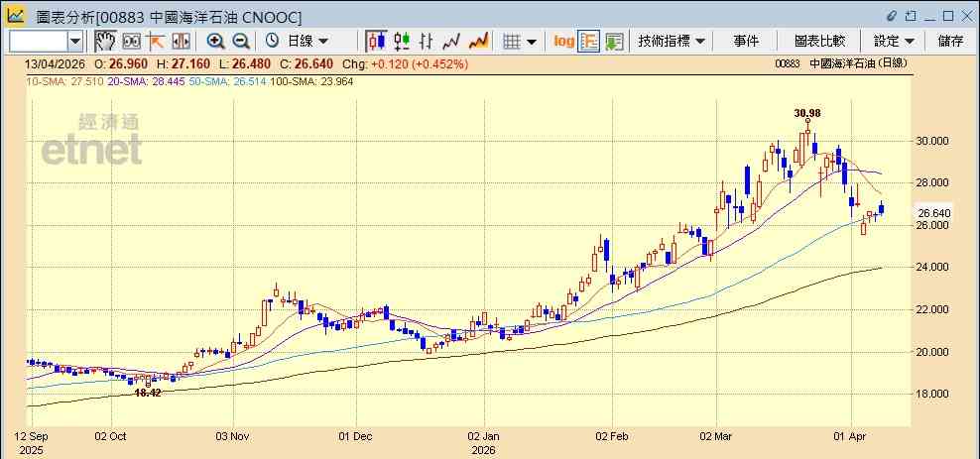This screenshot has height=459, width=980.
Task: Select the orange trend line drawing tool
Action: pyautogui.click(x=156, y=42)
